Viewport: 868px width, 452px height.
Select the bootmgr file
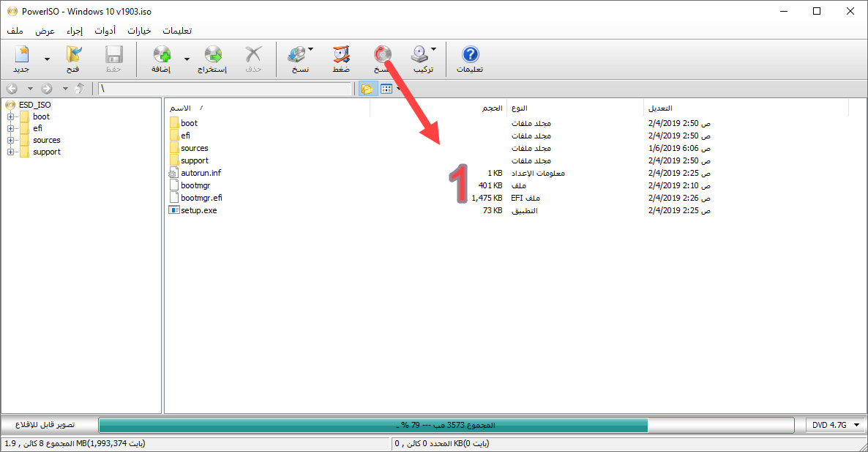[x=195, y=185]
